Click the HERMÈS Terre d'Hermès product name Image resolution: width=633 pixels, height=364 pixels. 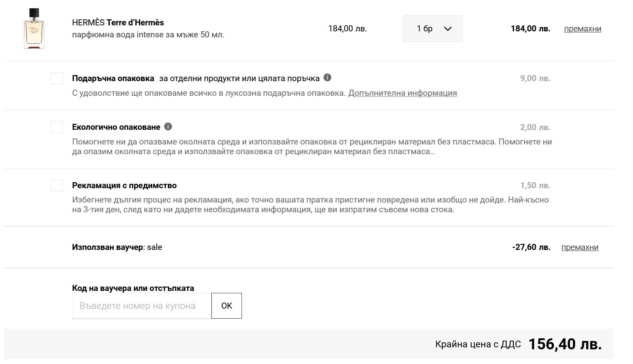click(118, 23)
